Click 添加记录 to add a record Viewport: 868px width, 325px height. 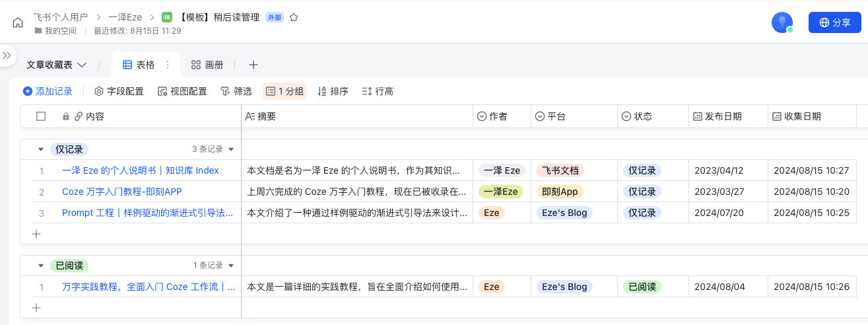(48, 91)
